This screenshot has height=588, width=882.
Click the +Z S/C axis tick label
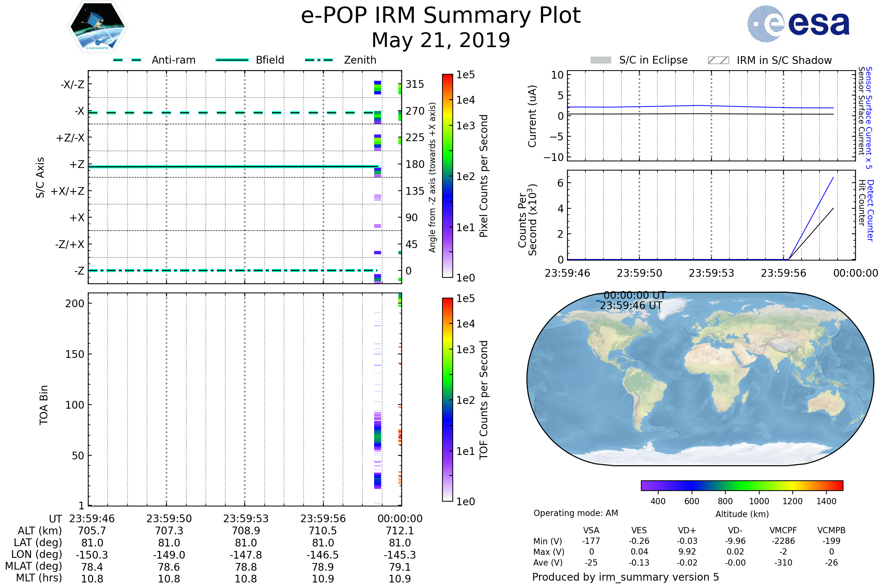pyautogui.click(x=77, y=165)
